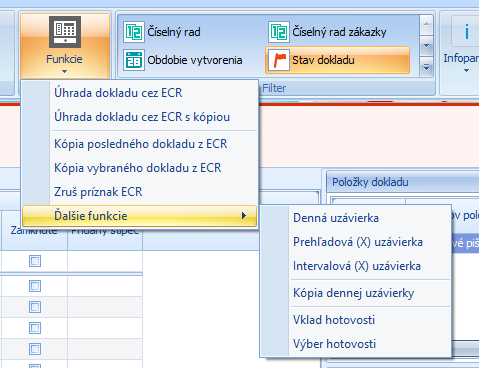Toggle the Stav dokladu filter
479x368 pixels.
pos(337,60)
